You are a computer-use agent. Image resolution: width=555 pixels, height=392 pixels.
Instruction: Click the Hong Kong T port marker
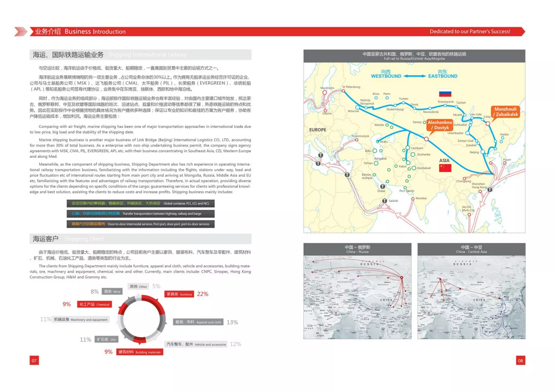490,190
